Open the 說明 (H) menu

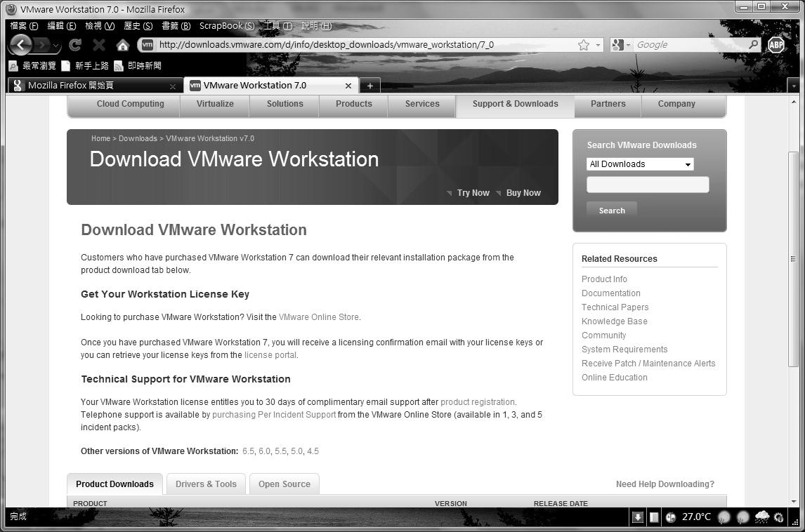pos(316,26)
